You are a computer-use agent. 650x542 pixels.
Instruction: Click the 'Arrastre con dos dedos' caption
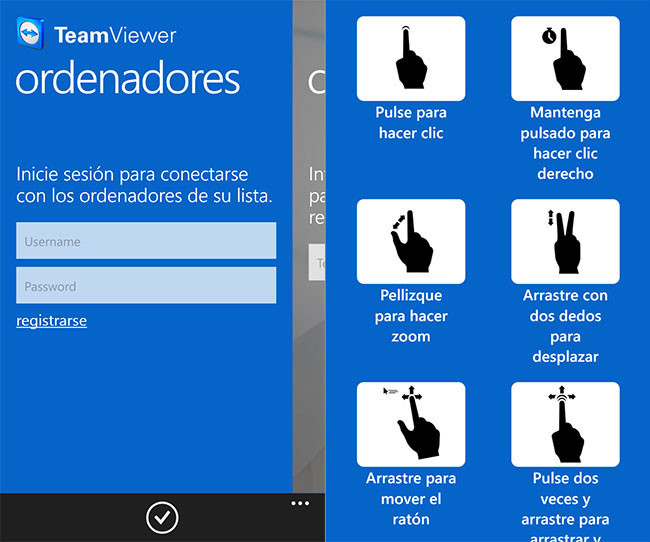[x=565, y=326]
